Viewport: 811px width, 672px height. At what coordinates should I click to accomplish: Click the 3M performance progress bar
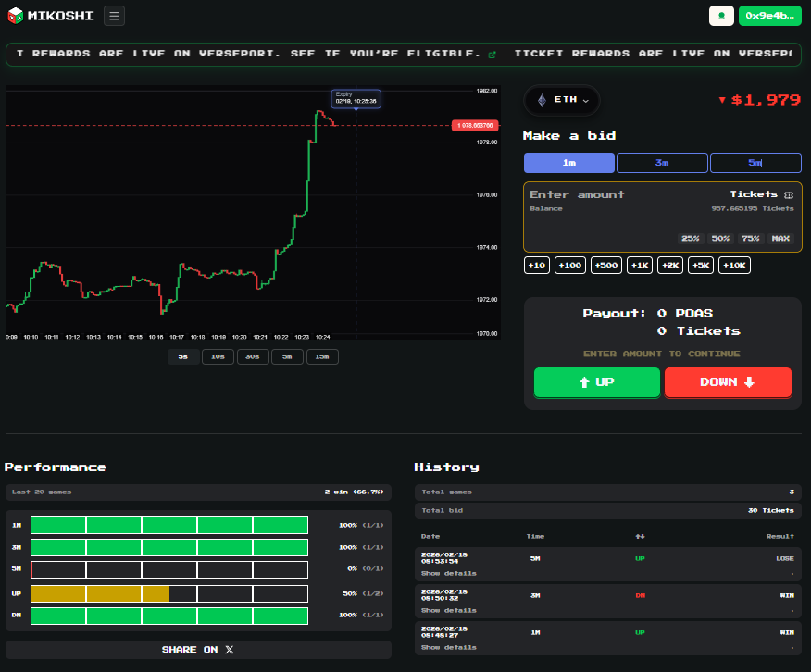pyautogui.click(x=169, y=547)
